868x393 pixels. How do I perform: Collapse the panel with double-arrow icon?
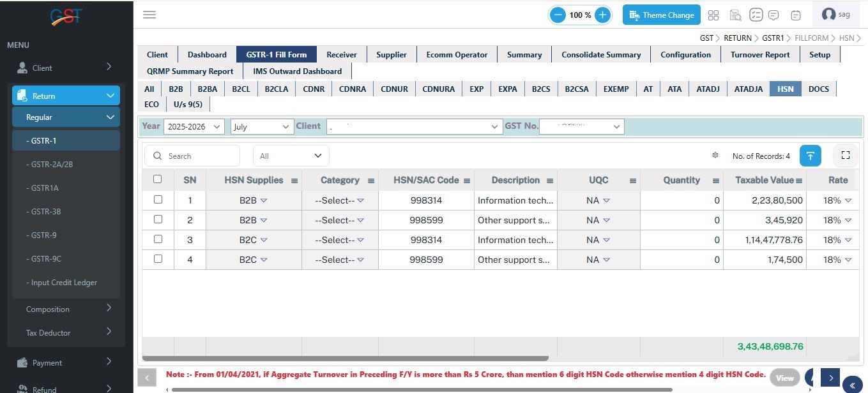[x=852, y=385]
